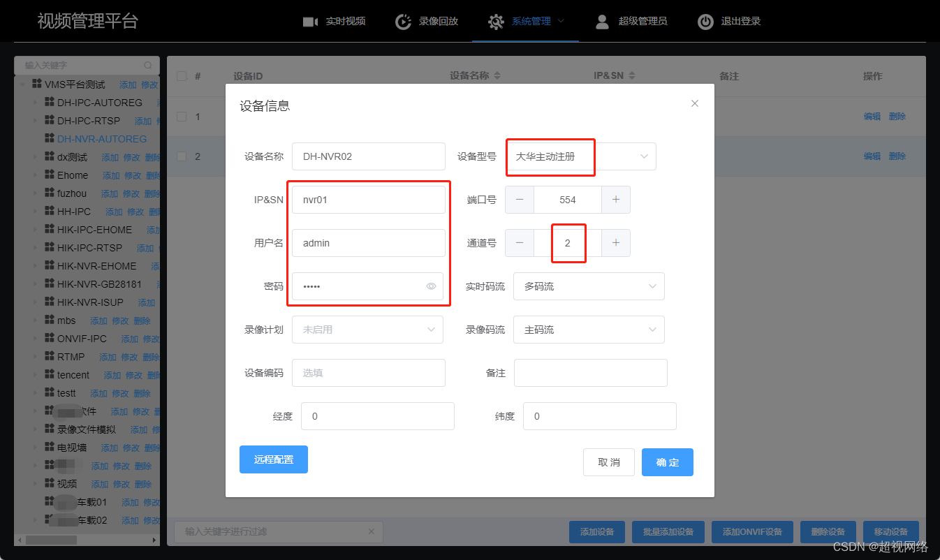The height and width of the screenshot is (560, 940).
Task: Open the 录像回放 playback tab
Action: [x=439, y=21]
